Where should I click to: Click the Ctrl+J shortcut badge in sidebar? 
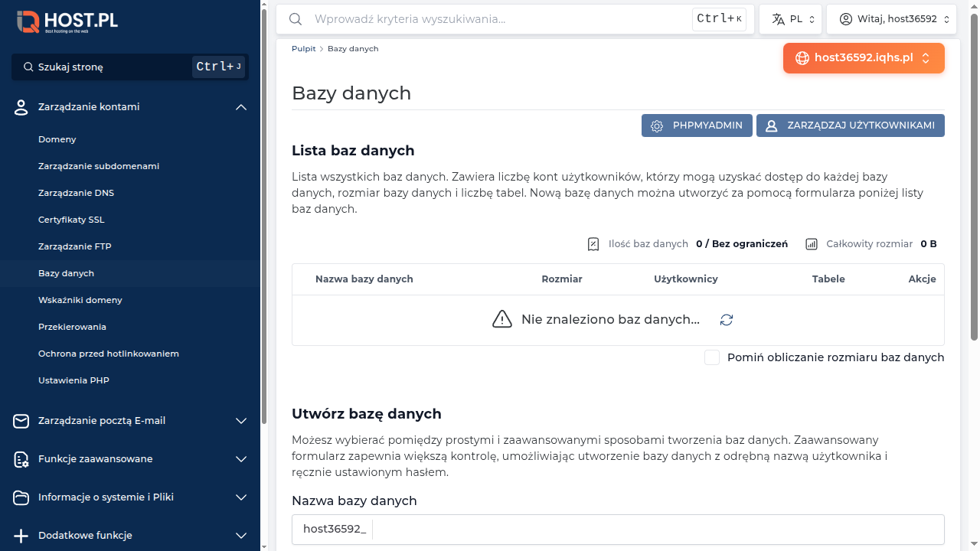tap(218, 67)
